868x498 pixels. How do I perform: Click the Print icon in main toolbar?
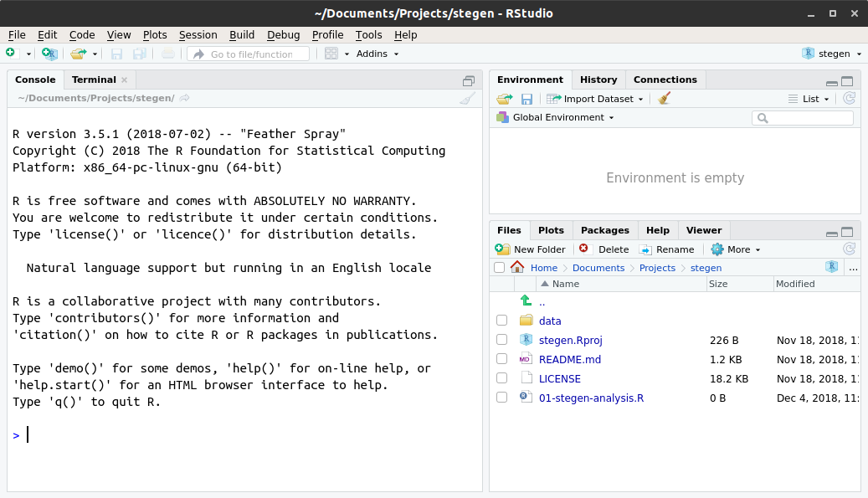pos(167,54)
